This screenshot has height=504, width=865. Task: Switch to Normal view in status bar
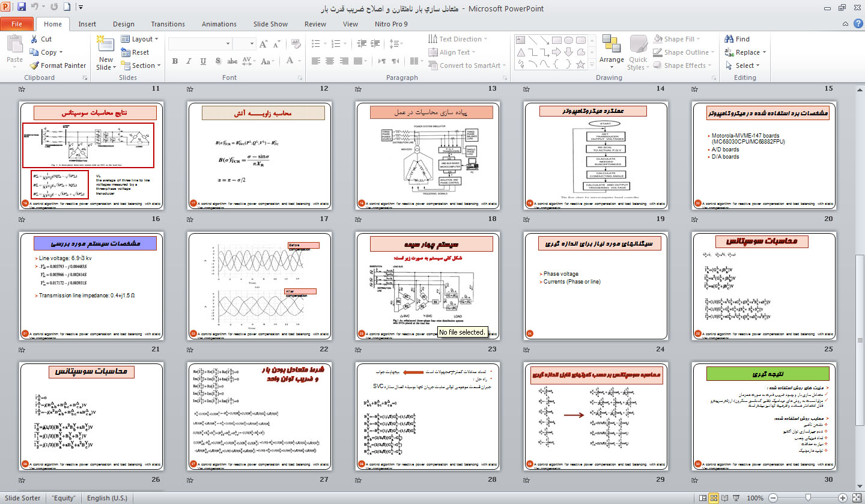click(x=702, y=497)
